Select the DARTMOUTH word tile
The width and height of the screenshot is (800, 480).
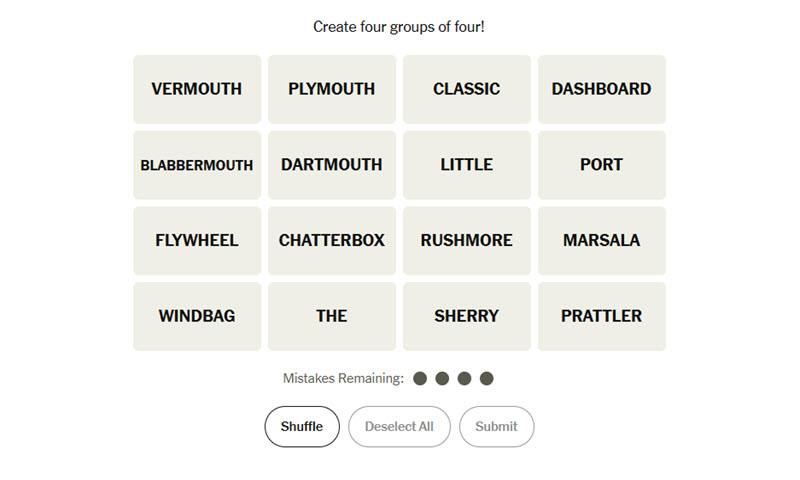coord(332,165)
